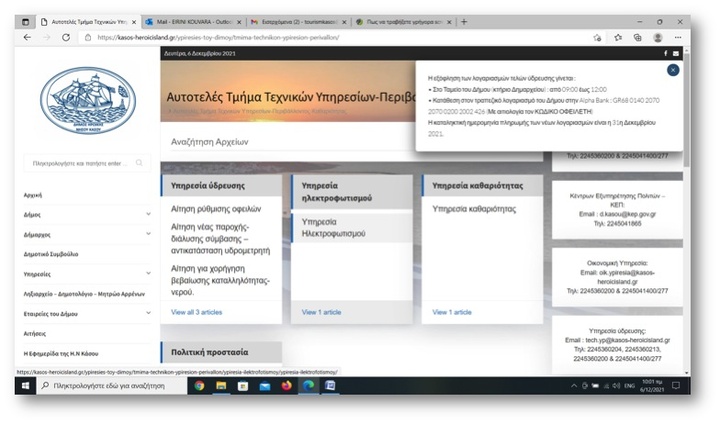Viewport: 720px width, 424px height.
Task: Switch to the Mail - Outlook browser tab
Action: (x=190, y=21)
